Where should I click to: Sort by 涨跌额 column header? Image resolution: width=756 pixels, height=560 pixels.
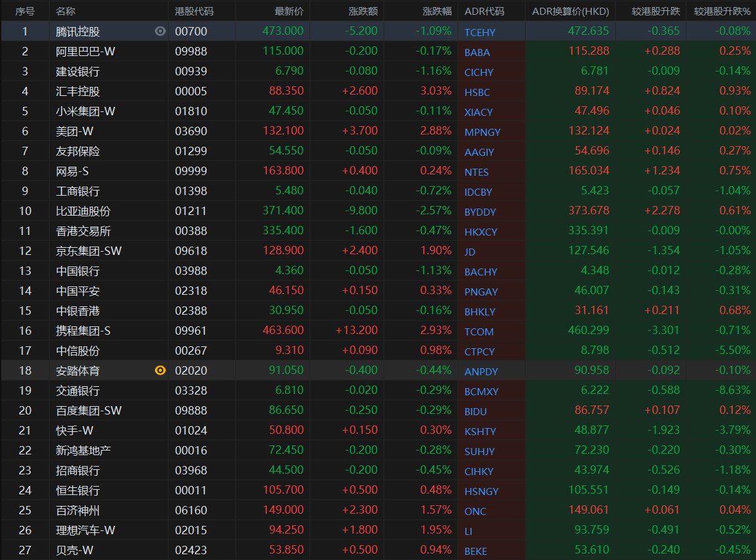(x=363, y=11)
